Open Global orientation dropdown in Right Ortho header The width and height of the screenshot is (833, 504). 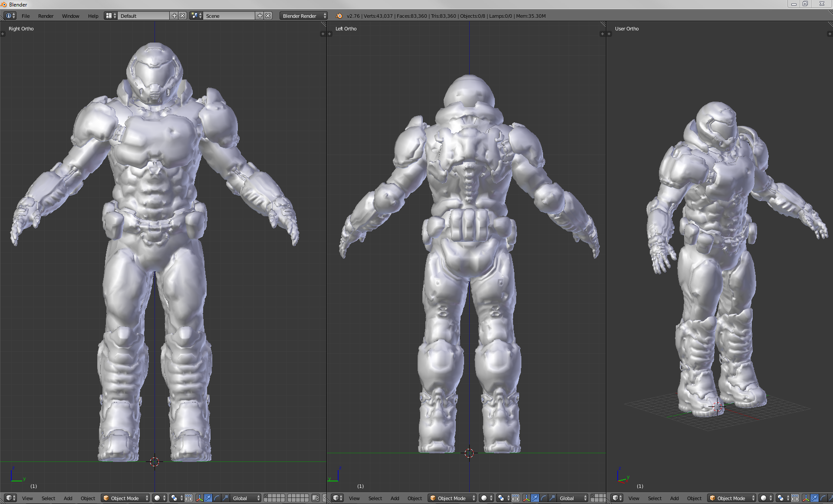(245, 498)
